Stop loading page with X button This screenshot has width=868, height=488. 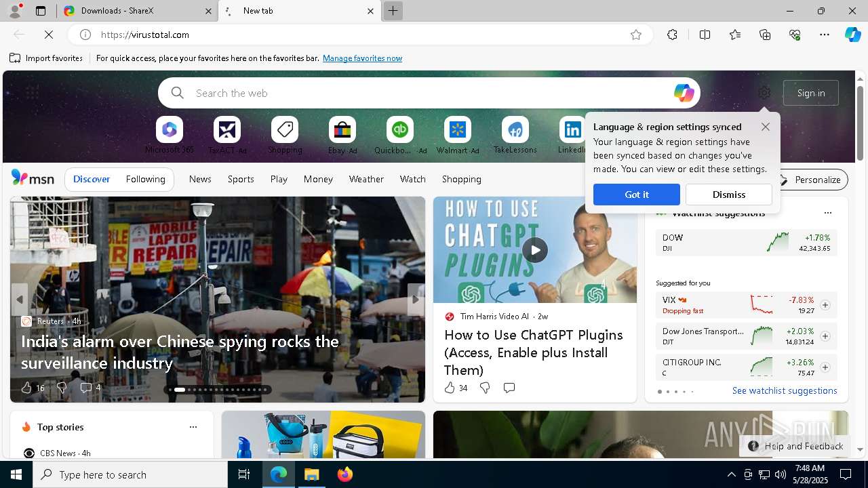[50, 35]
